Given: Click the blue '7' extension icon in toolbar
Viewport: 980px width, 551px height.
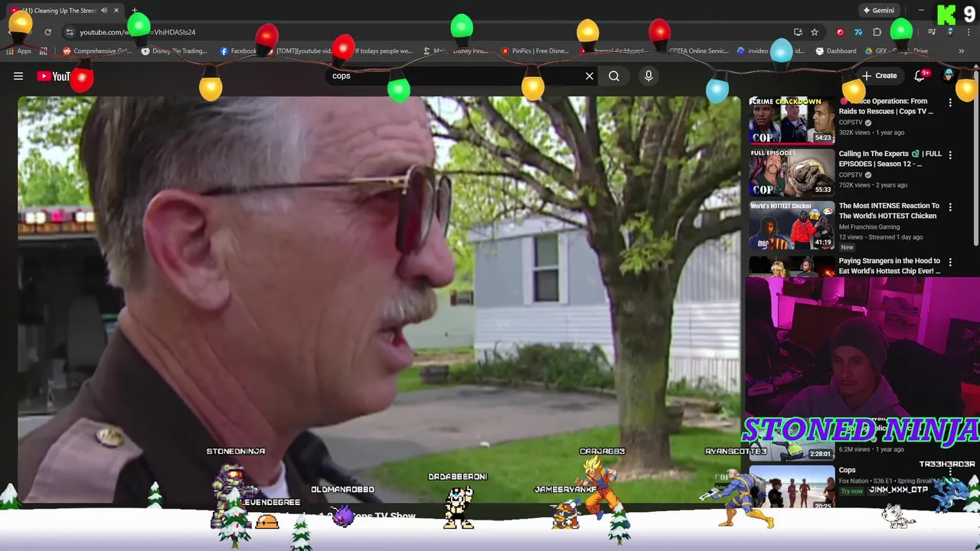Looking at the screenshot, I should (x=858, y=32).
